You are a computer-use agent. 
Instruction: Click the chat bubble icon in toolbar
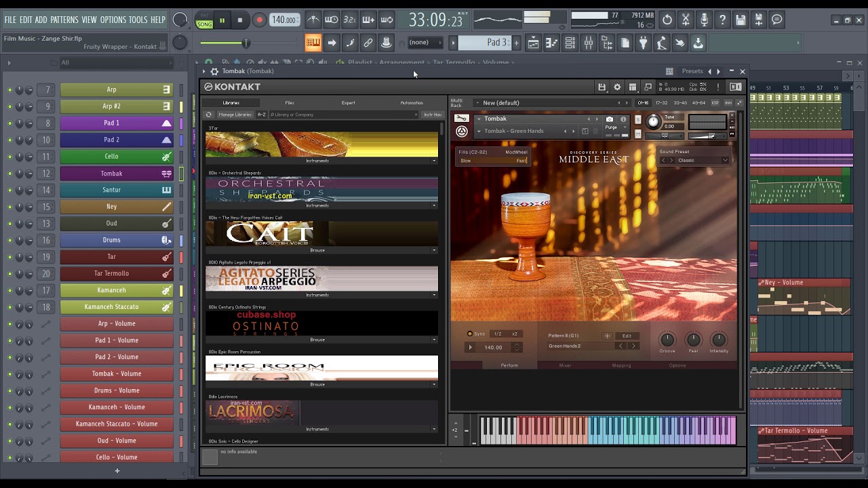(777, 20)
